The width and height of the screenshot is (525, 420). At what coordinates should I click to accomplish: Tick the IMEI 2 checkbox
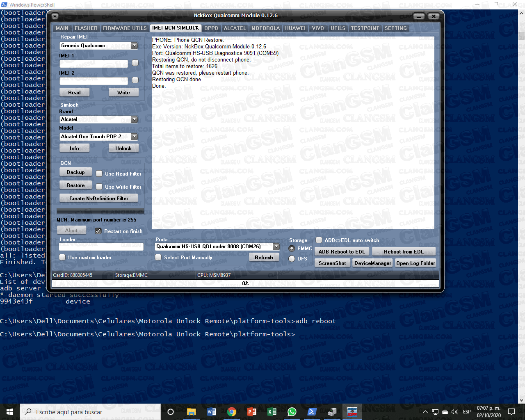135,80
